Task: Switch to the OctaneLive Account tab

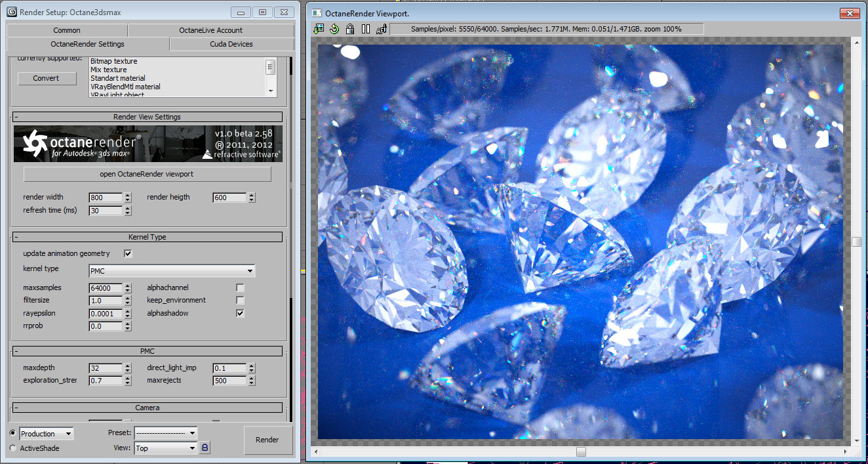Action: point(210,30)
